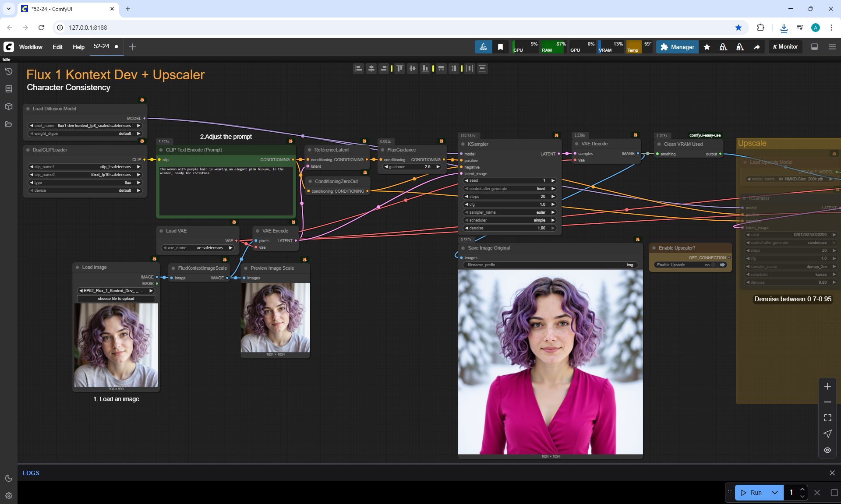Open Run button dropdown arrow
Viewport: 841px width, 504px height.
[x=775, y=493]
